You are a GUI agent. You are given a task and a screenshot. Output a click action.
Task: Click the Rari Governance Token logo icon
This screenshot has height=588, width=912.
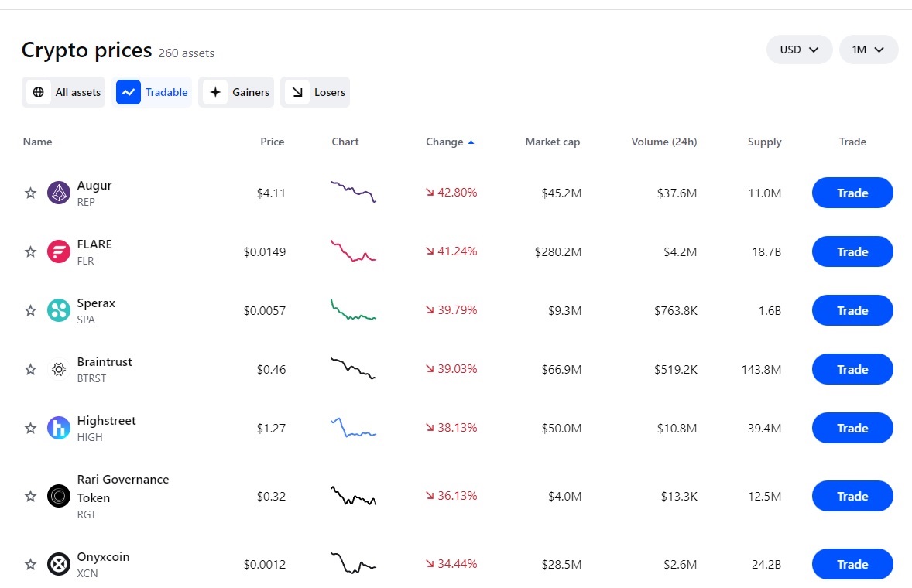(59, 496)
